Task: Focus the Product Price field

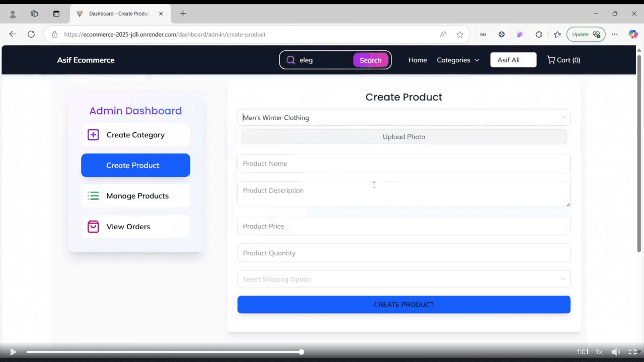Action: tap(404, 226)
